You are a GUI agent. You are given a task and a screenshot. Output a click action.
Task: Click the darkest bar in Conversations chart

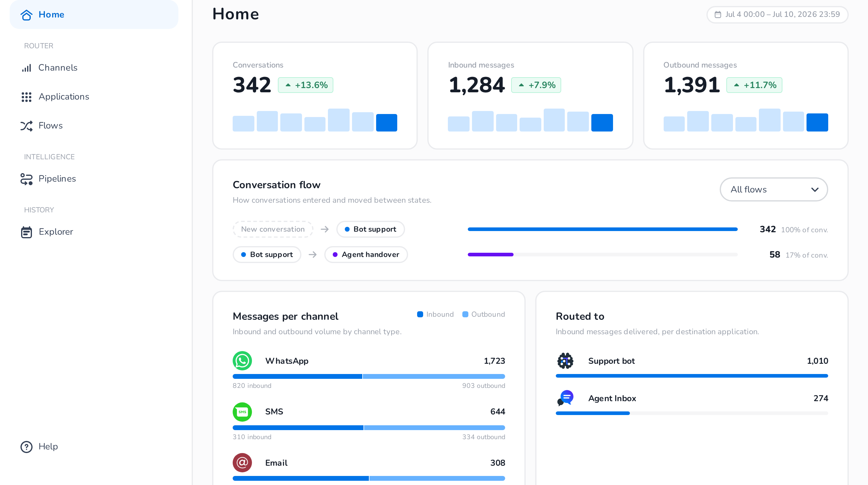click(386, 123)
